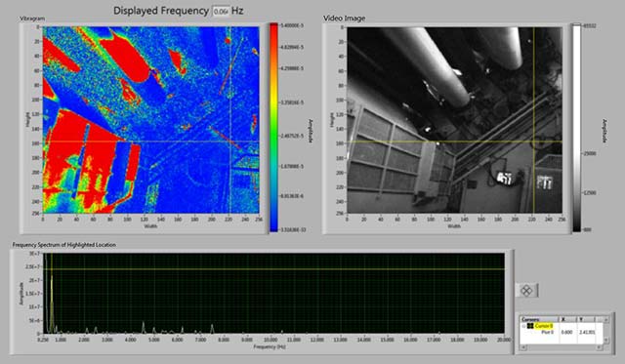Select the Cursor 0 glyph icon
625x364 pixels.
click(x=530, y=326)
